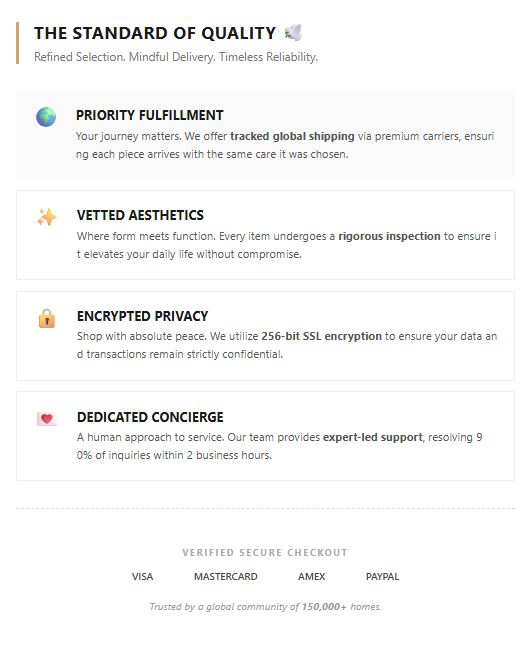Choose the PAYPAL payment label
This screenshot has width=525, height=648.
382,577
